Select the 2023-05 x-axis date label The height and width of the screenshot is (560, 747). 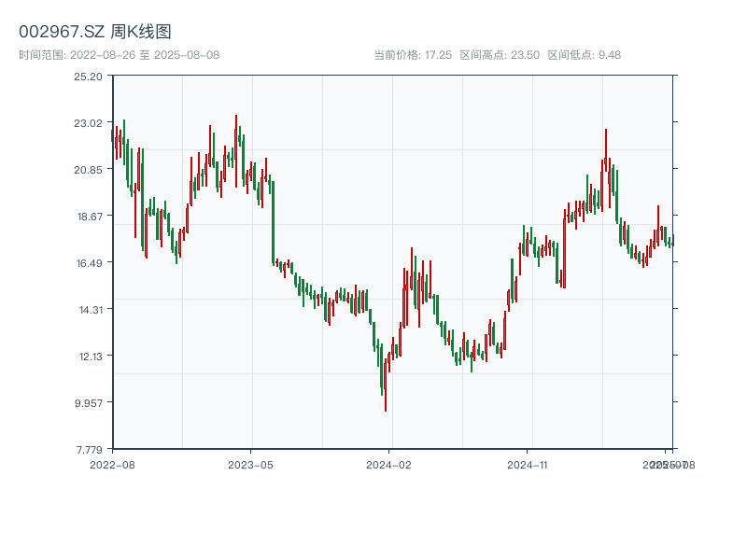(250, 464)
